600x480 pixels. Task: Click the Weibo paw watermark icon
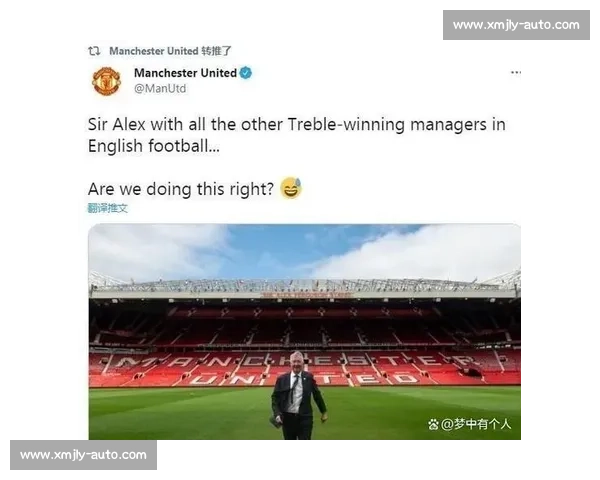click(433, 424)
